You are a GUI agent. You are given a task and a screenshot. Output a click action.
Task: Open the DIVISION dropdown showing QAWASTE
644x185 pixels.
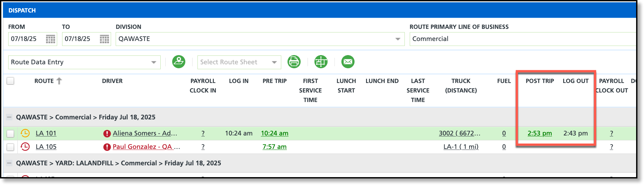click(260, 39)
